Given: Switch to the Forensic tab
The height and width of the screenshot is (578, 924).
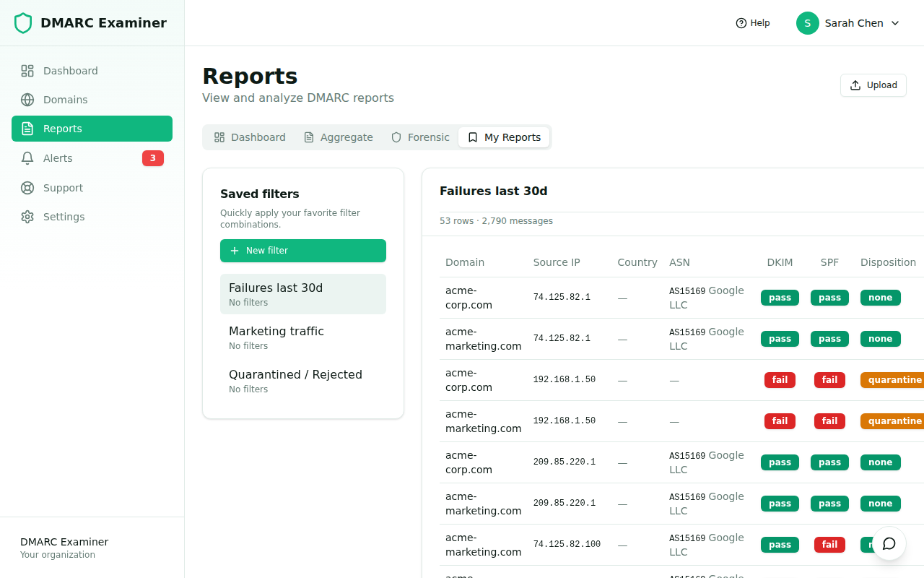Looking at the screenshot, I should pyautogui.click(x=420, y=137).
